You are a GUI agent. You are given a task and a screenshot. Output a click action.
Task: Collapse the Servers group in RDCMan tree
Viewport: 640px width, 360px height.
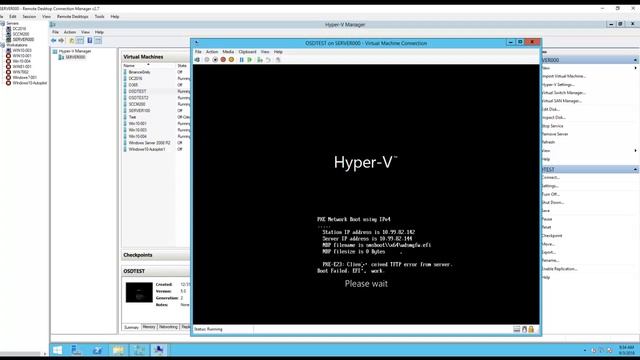[2, 23]
